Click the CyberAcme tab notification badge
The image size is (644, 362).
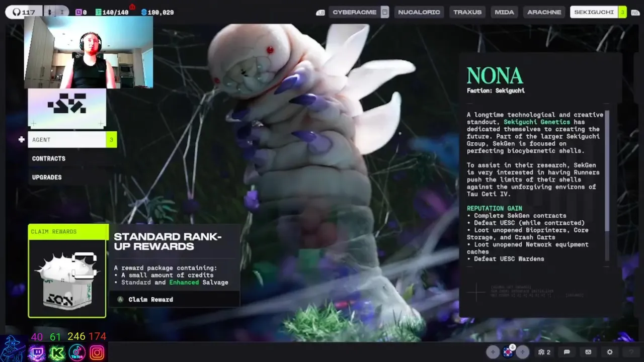385,12
